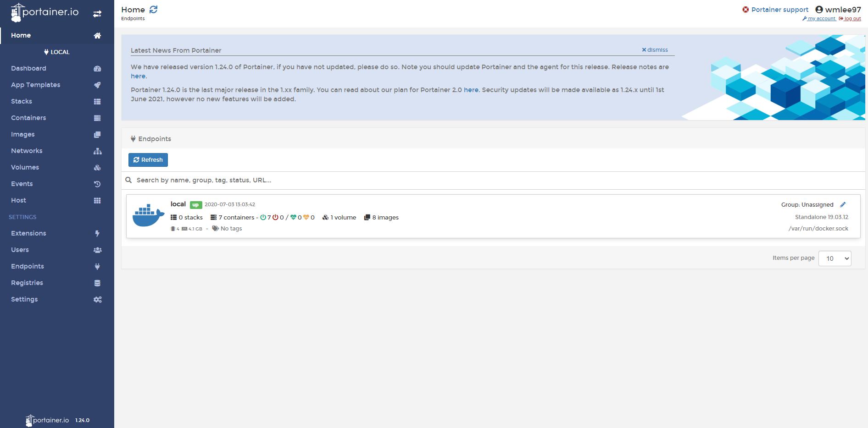868x428 pixels.
Task: Click the Host grid icon
Action: 97,200
